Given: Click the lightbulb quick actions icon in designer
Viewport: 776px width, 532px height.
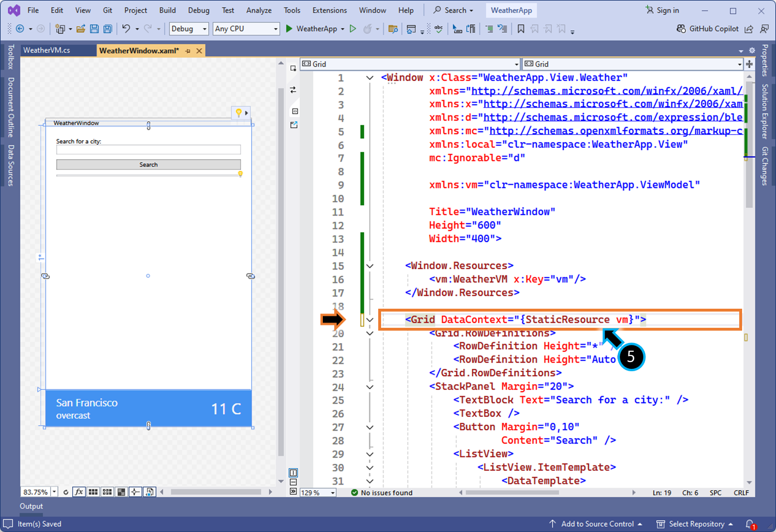Looking at the screenshot, I should click(238, 113).
